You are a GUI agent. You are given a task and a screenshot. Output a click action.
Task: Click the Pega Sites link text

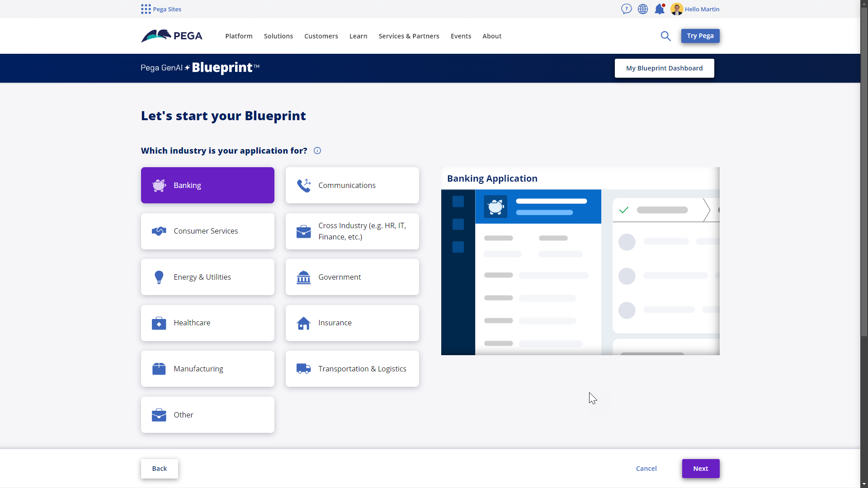pyautogui.click(x=167, y=9)
